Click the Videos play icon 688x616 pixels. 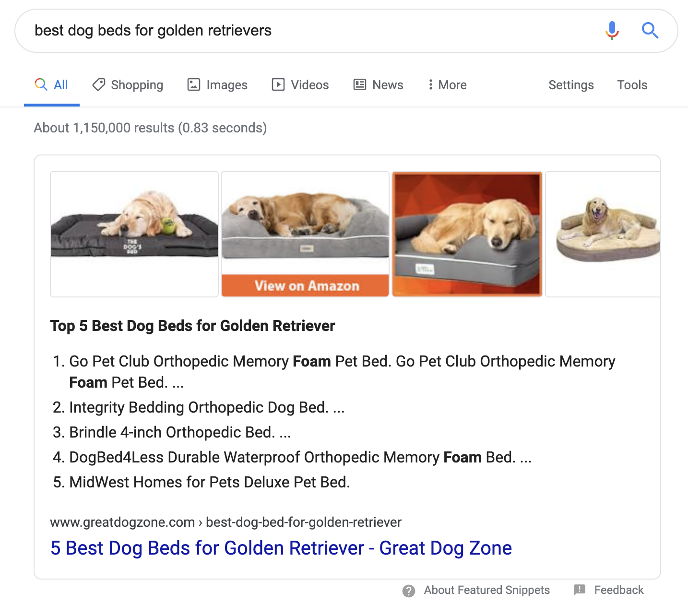pyautogui.click(x=278, y=85)
